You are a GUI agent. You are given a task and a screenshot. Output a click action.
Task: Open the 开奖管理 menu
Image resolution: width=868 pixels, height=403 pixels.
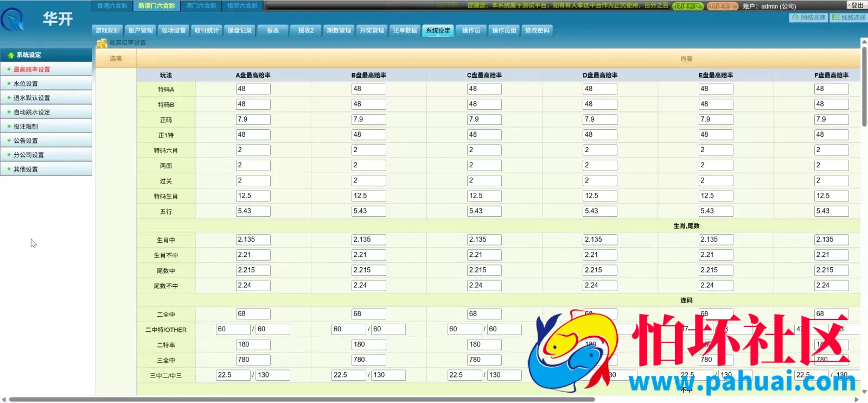[x=372, y=30]
